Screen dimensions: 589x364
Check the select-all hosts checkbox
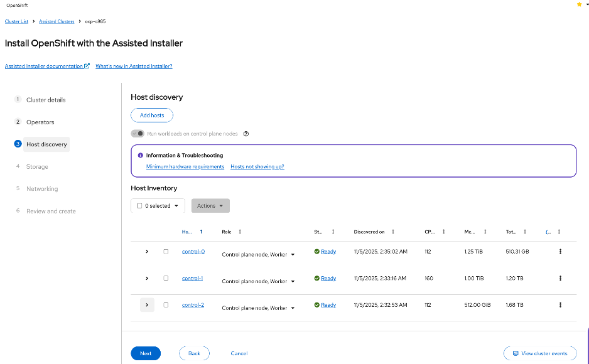point(139,205)
